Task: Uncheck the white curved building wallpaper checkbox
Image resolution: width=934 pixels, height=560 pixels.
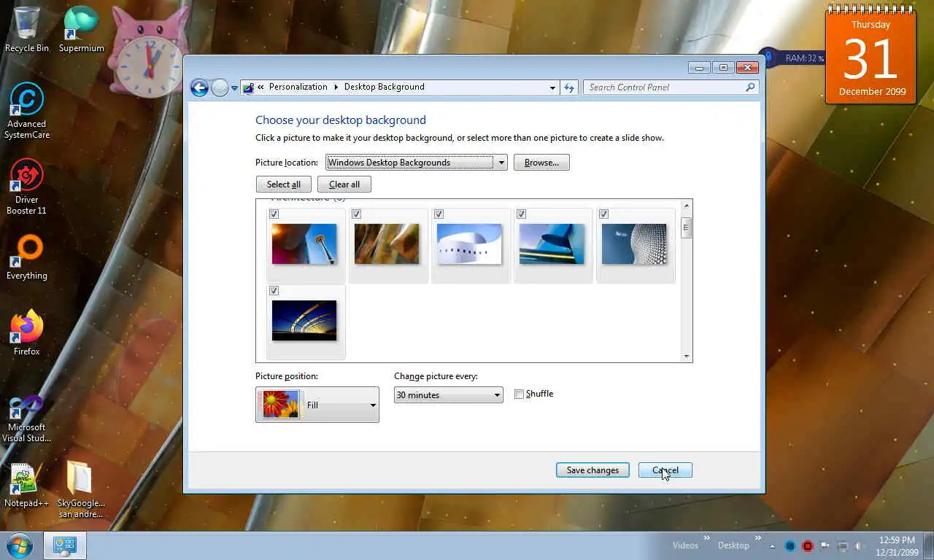Action: point(439,214)
